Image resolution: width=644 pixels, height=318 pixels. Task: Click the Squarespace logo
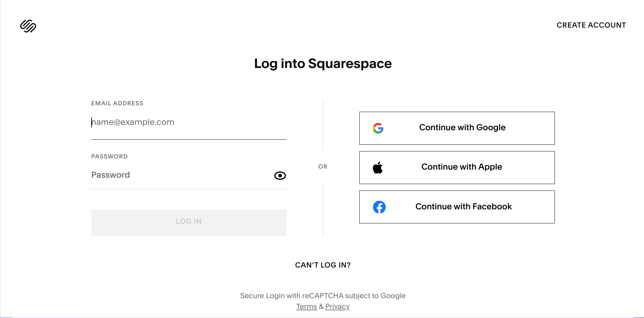click(28, 26)
